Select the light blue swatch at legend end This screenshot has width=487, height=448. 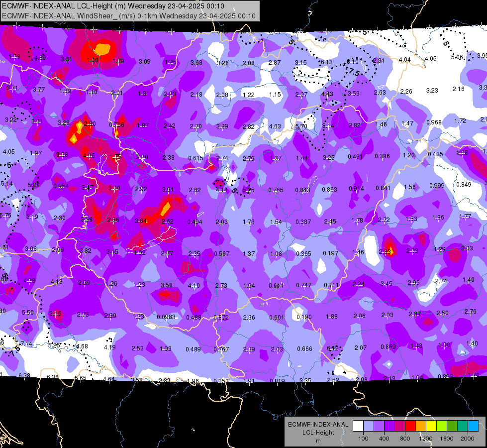(473, 426)
